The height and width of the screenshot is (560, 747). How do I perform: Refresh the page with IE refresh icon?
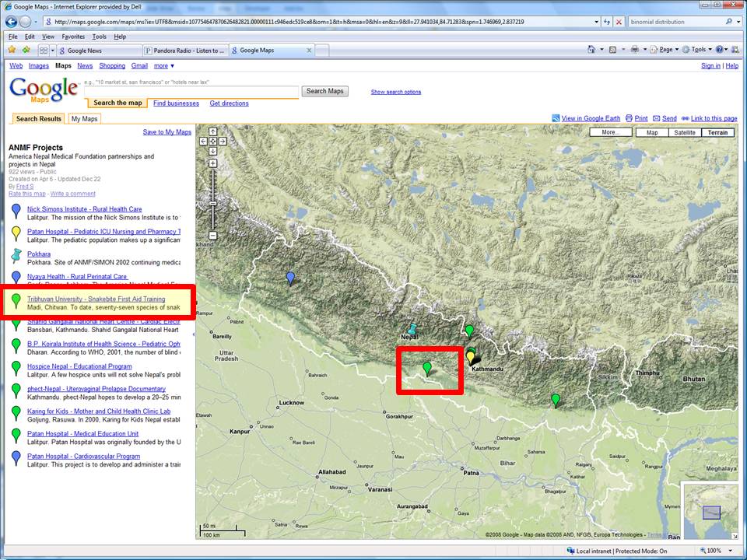pos(605,22)
